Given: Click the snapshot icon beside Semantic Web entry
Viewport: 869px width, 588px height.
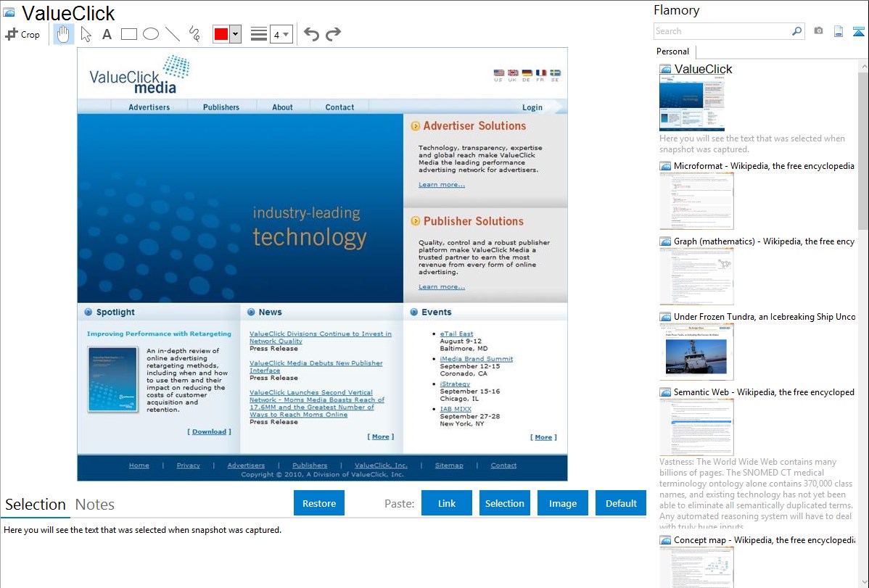Looking at the screenshot, I should tap(665, 392).
